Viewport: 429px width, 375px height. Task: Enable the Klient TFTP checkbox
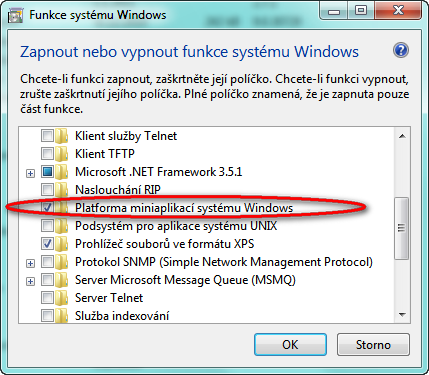point(47,154)
